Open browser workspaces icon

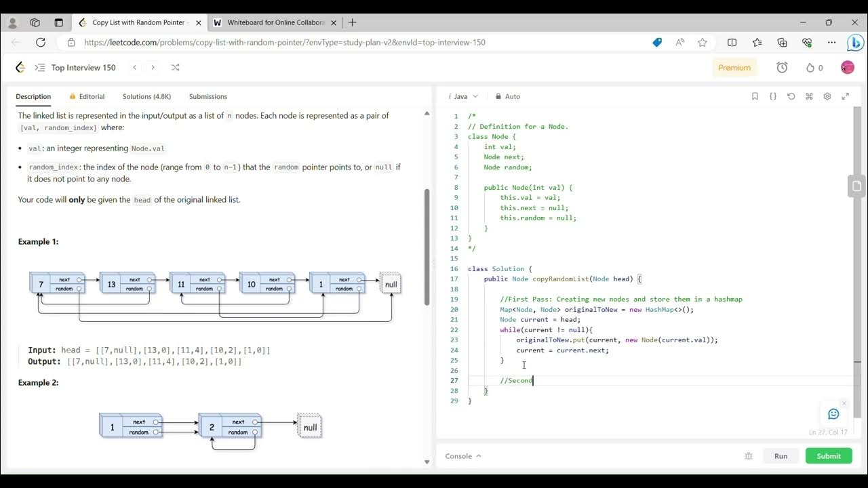35,22
